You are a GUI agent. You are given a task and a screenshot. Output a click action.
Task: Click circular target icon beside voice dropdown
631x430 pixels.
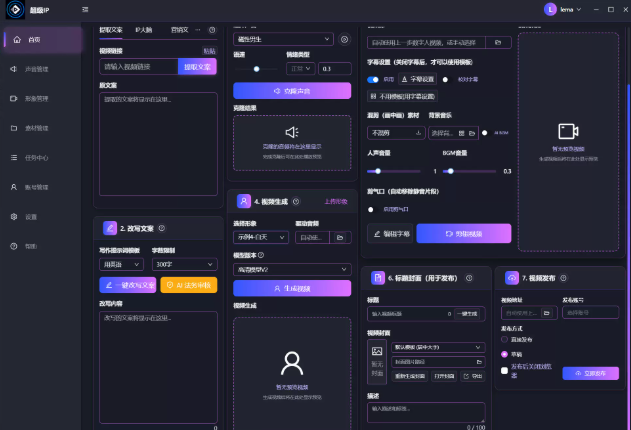point(344,39)
